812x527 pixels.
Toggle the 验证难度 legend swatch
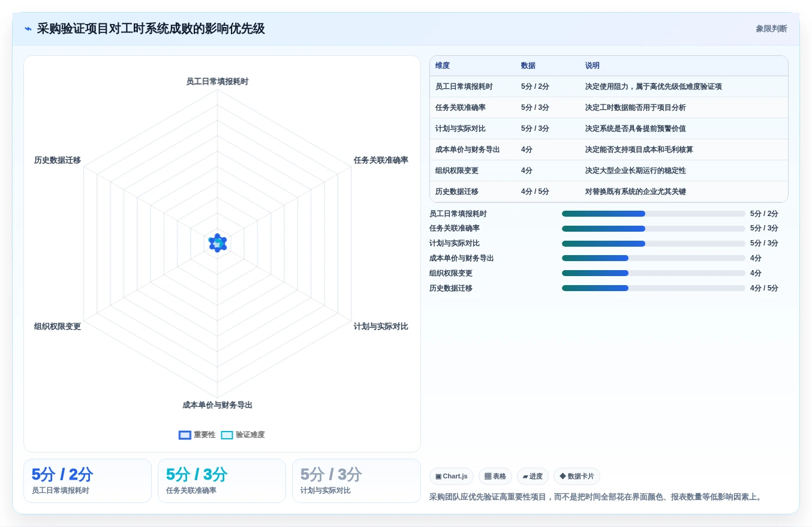[x=227, y=435]
